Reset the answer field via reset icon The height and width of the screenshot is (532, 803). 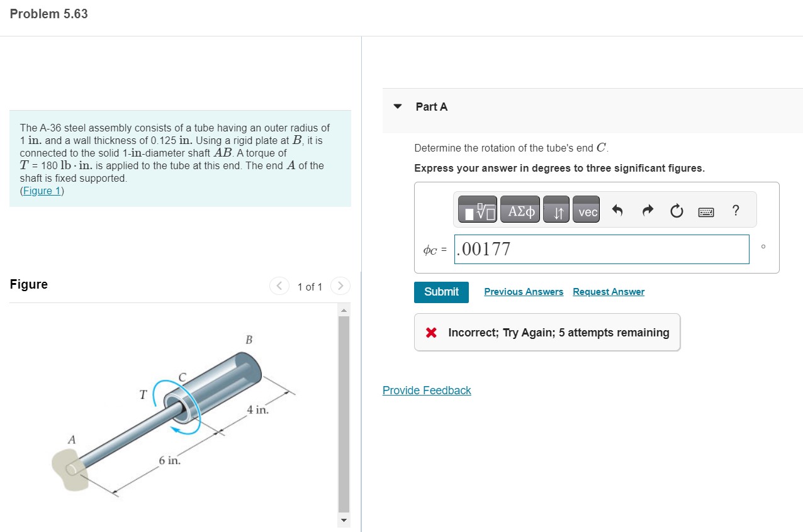pos(677,211)
